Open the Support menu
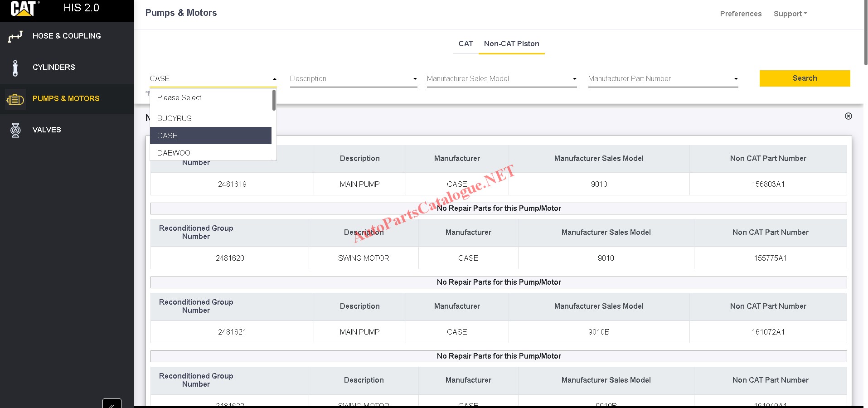Viewport: 868px width, 408px height. tap(790, 14)
